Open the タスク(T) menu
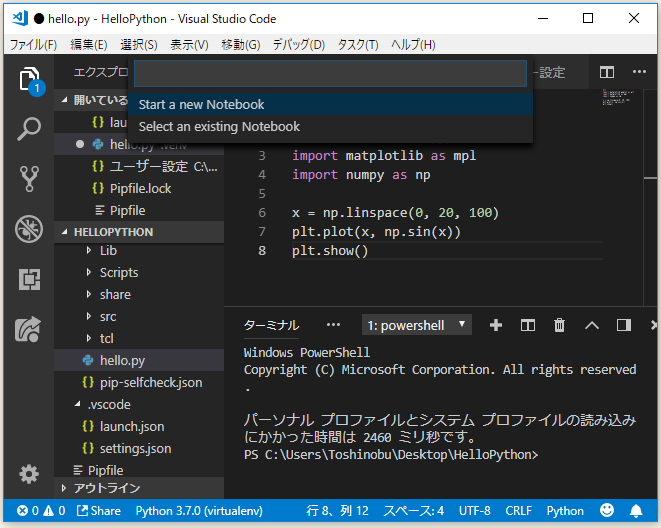 pos(357,44)
